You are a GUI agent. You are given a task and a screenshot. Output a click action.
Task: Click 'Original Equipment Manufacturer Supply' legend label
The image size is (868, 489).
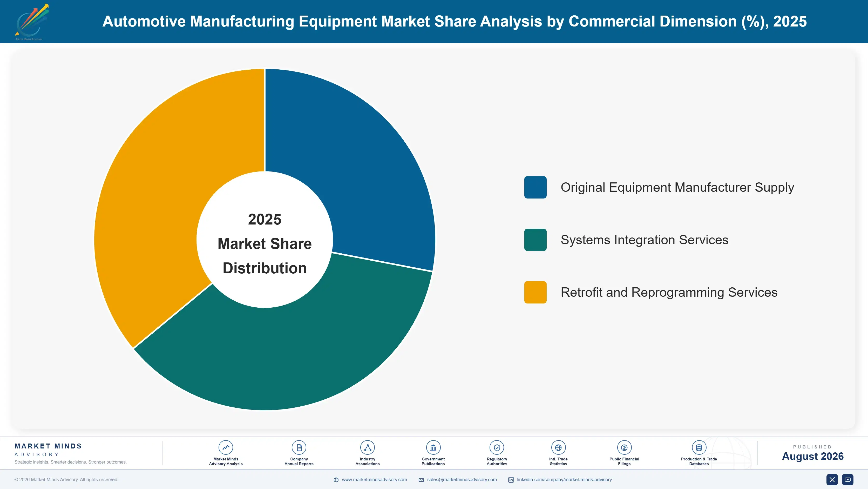[677, 188]
